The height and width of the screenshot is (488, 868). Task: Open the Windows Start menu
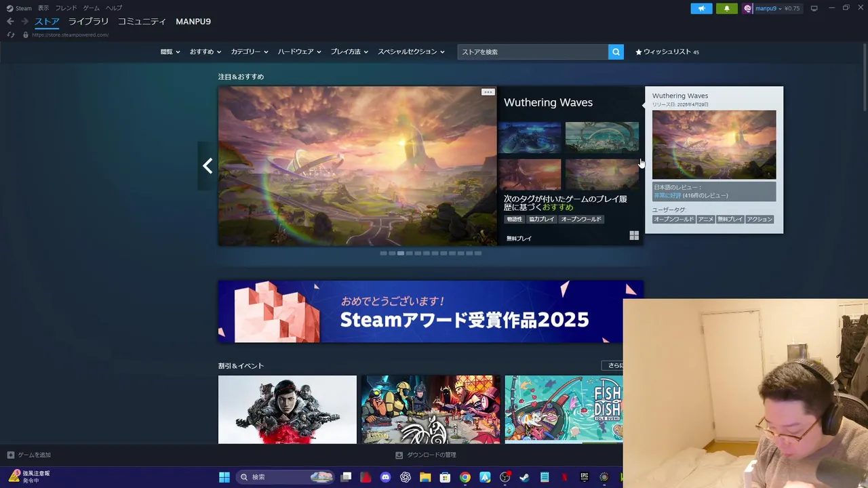click(x=224, y=477)
